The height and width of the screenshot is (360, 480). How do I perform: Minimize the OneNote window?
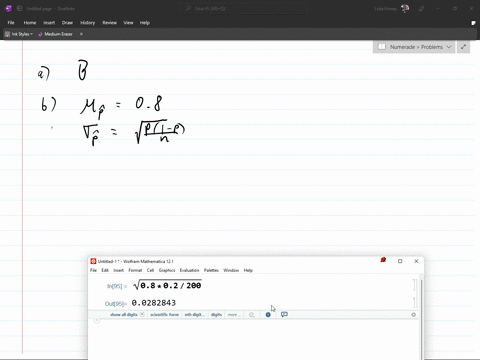[438, 9]
